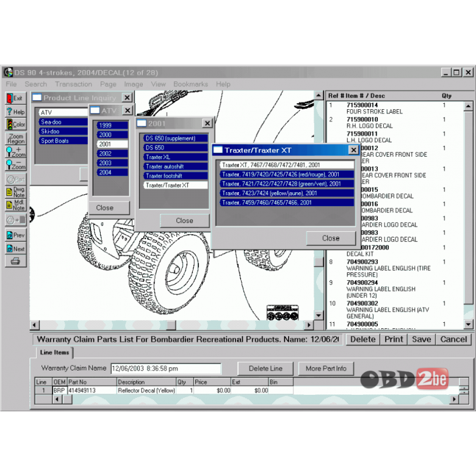
Task: Click part 715900014 FOUR STROKE LABEL
Action: [x=395, y=109]
